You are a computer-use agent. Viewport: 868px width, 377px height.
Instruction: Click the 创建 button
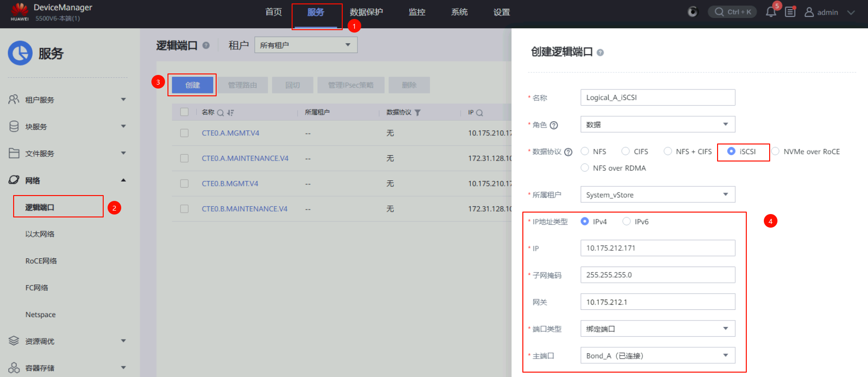tap(192, 85)
